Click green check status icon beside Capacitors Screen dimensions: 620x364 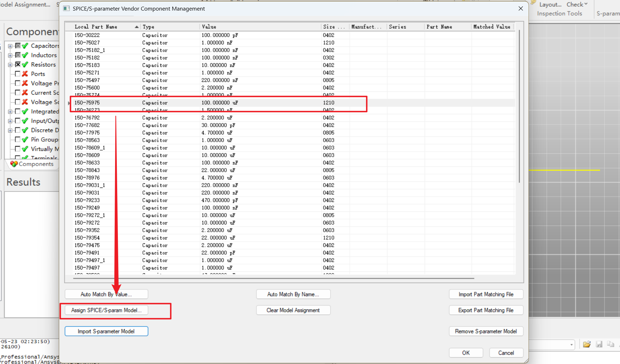[25, 46]
